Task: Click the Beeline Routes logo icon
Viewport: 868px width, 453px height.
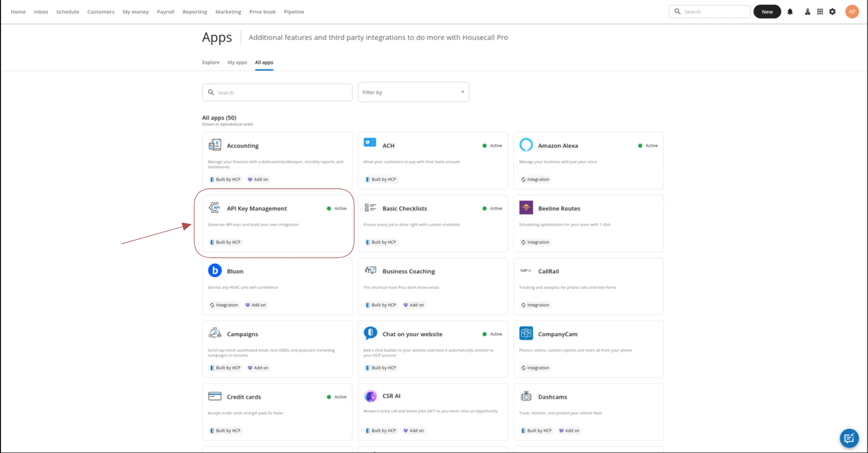Action: 526,207
